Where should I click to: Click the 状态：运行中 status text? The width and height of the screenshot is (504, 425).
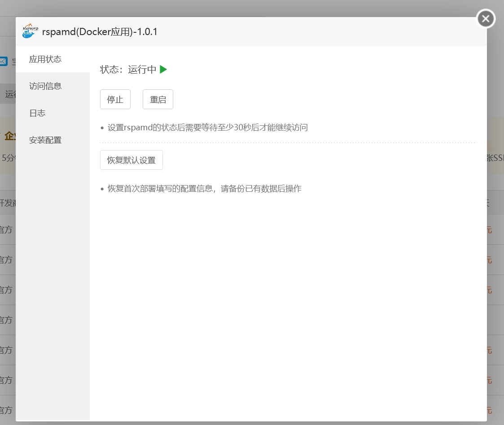pyautogui.click(x=128, y=70)
